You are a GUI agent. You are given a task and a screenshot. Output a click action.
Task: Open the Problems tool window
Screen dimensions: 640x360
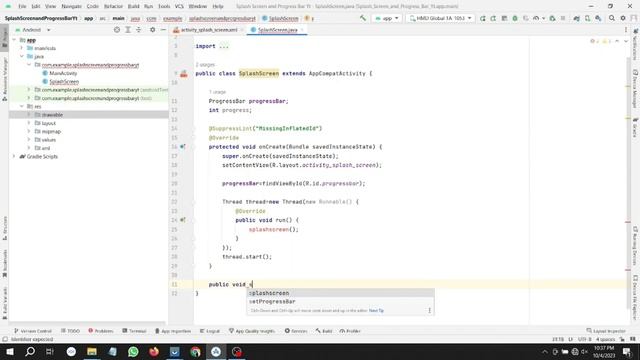coord(100,331)
